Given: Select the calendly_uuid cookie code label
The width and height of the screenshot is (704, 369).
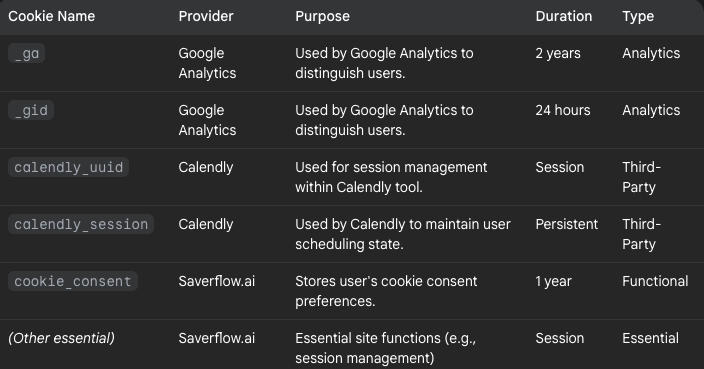Looking at the screenshot, I should coord(69,167).
